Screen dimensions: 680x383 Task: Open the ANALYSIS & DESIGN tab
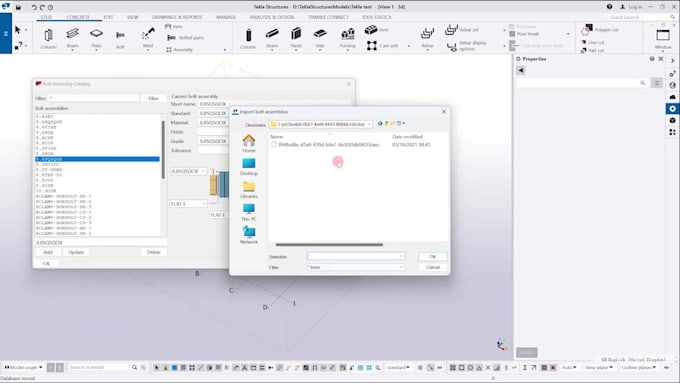[272, 17]
